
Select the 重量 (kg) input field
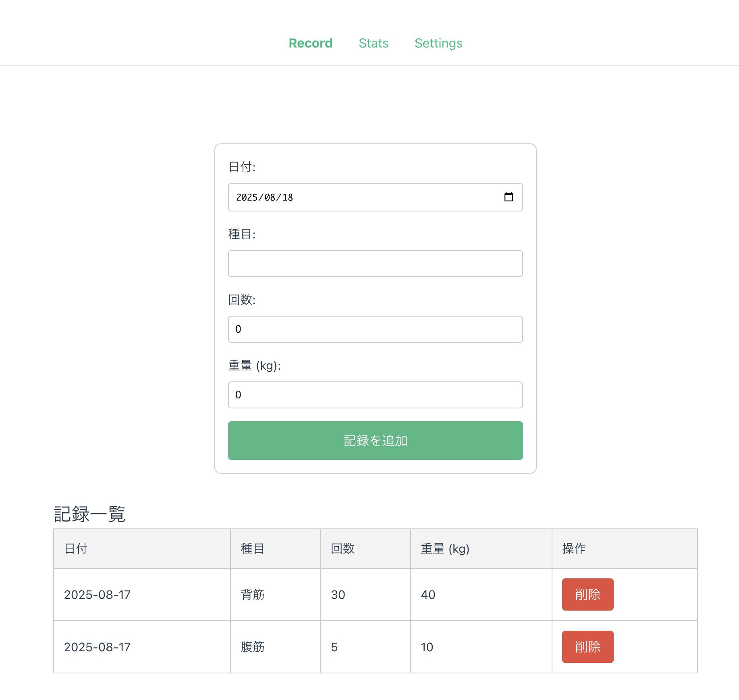pyautogui.click(x=375, y=395)
